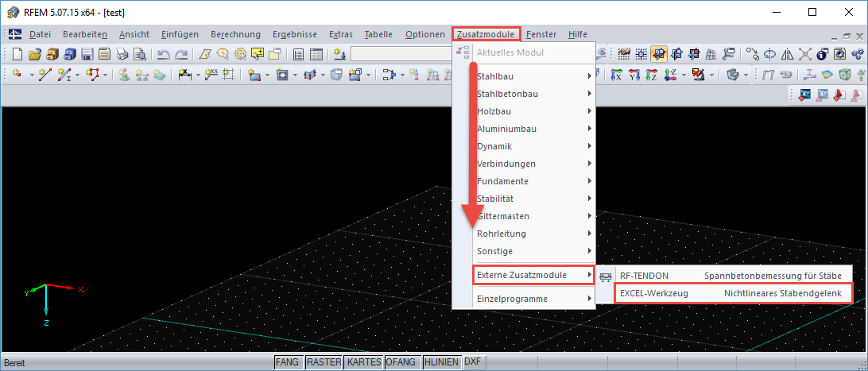The width and height of the screenshot is (868, 371).
Task: Choose Externe Zusatzmodule menu entry
Action: 533,275
